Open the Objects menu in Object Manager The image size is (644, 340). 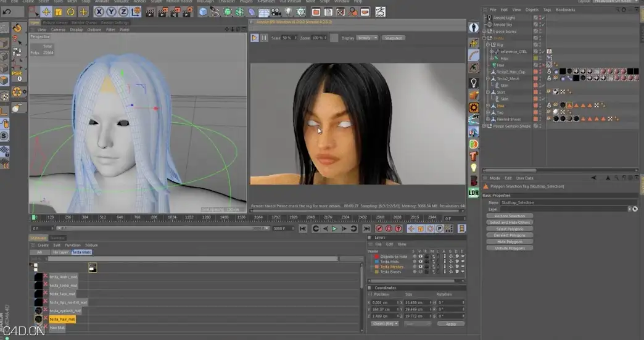pos(532,10)
